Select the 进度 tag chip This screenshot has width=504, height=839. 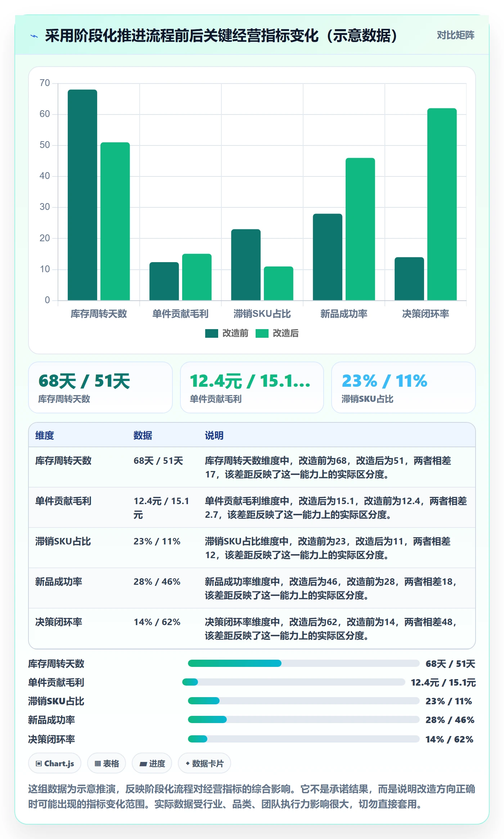pos(152,763)
